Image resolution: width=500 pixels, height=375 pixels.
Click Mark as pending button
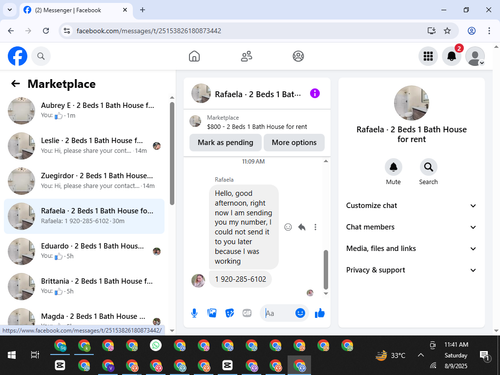click(x=225, y=142)
